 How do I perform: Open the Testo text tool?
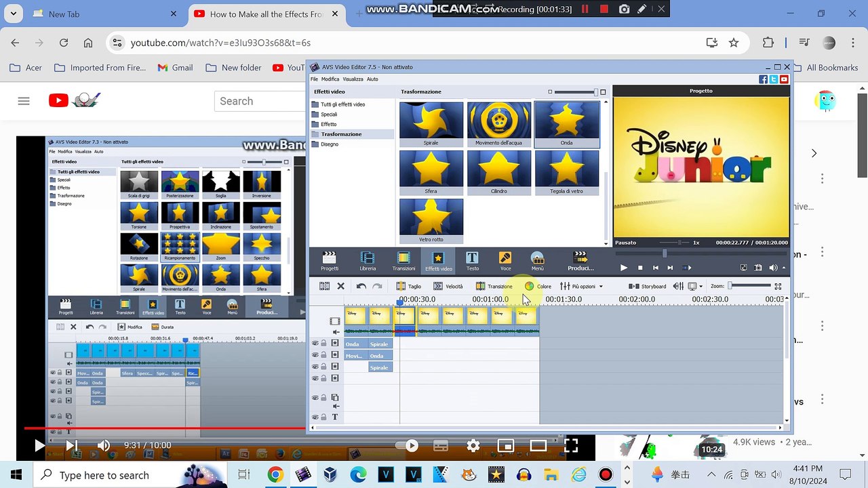(x=472, y=261)
